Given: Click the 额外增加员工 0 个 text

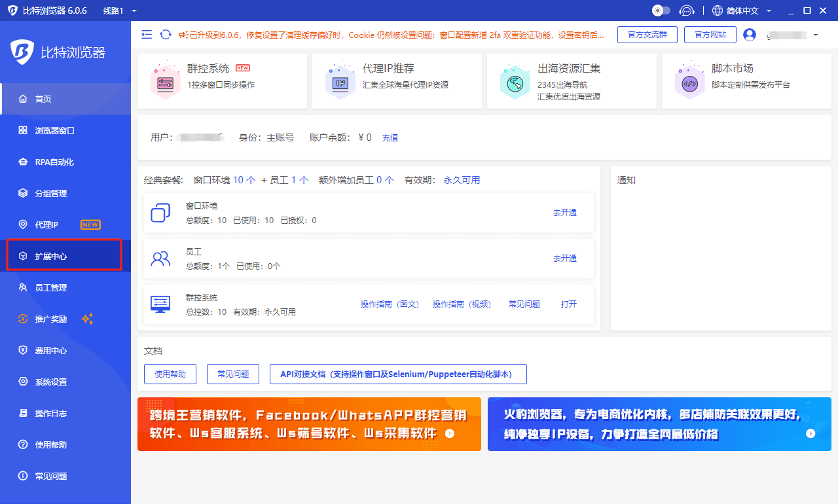Looking at the screenshot, I should [x=356, y=179].
